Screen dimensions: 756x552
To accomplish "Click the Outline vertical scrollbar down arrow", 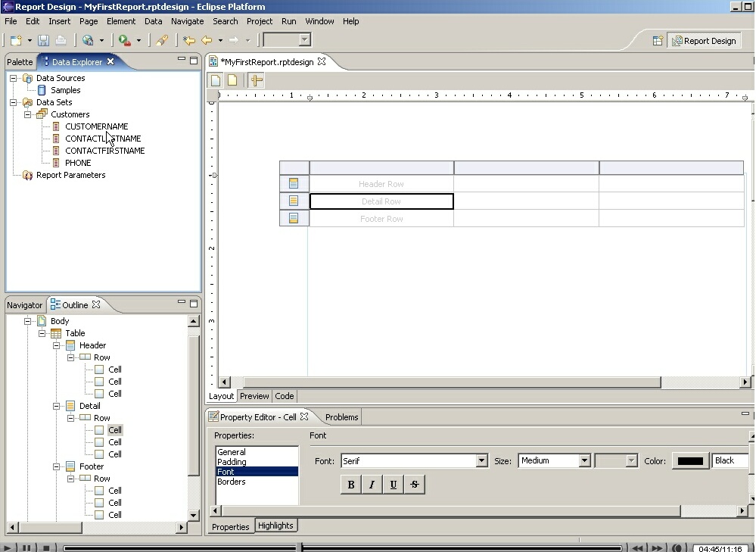I will click(193, 515).
